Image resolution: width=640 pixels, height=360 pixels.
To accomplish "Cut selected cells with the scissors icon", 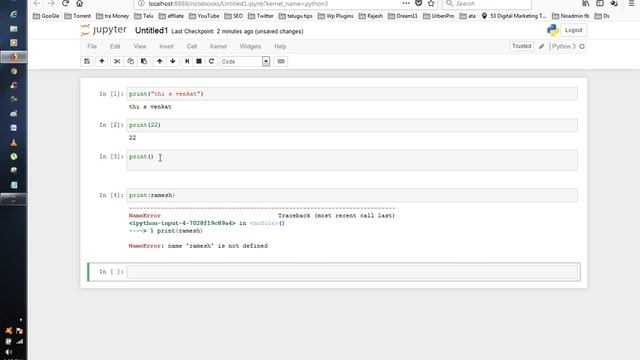I will [x=117, y=61].
